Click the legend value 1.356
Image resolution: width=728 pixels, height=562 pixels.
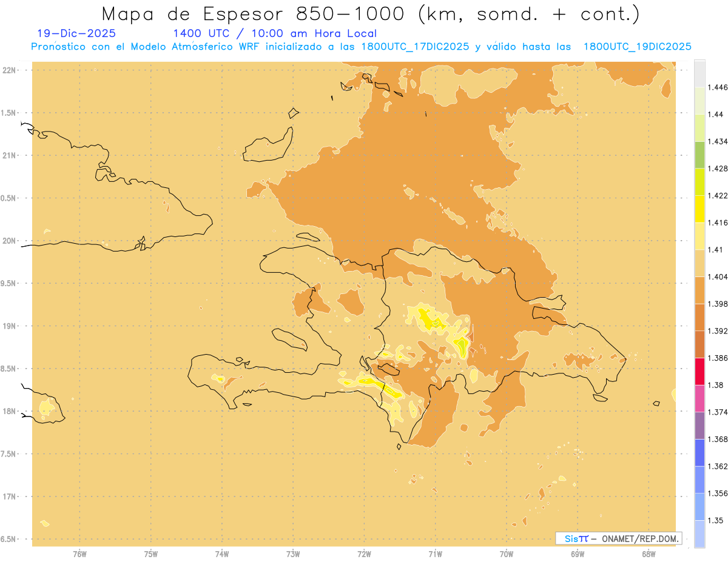[718, 493]
